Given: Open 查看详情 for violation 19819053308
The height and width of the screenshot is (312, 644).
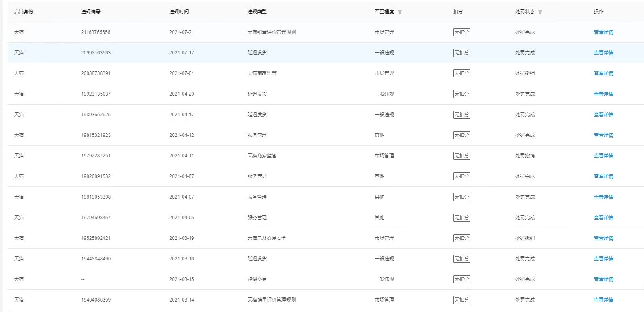Looking at the screenshot, I should [x=603, y=197].
